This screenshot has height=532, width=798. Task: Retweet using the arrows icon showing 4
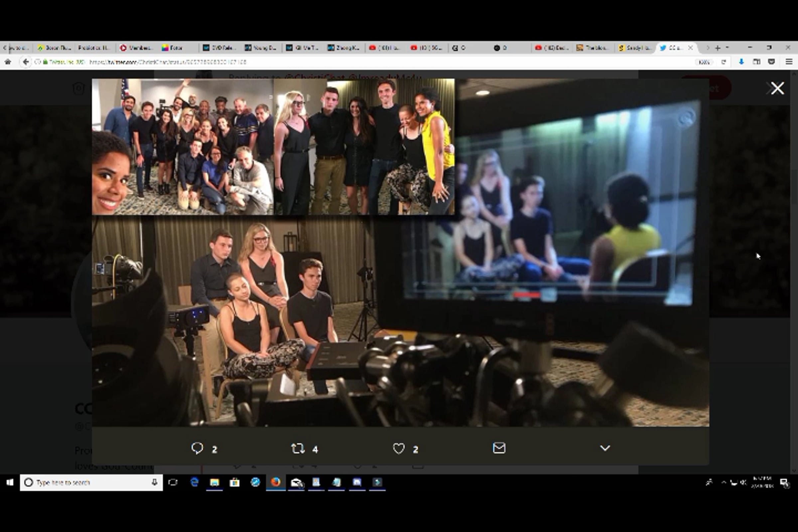pos(298,449)
